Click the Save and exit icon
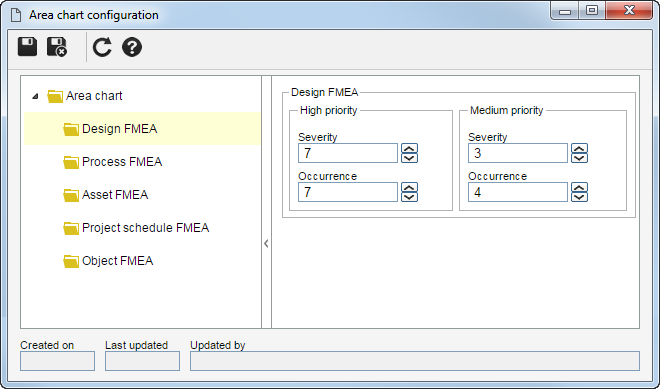The height and width of the screenshot is (389, 660). (57, 47)
